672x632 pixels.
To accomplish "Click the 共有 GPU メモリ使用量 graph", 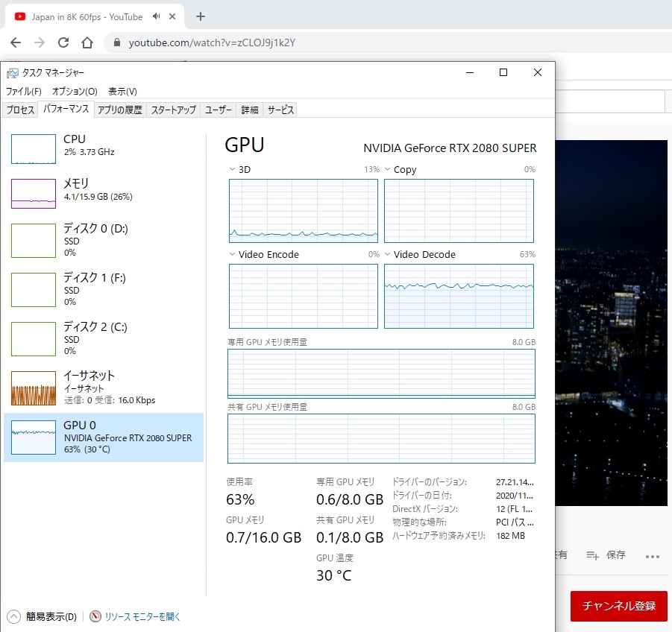I will (x=381, y=438).
